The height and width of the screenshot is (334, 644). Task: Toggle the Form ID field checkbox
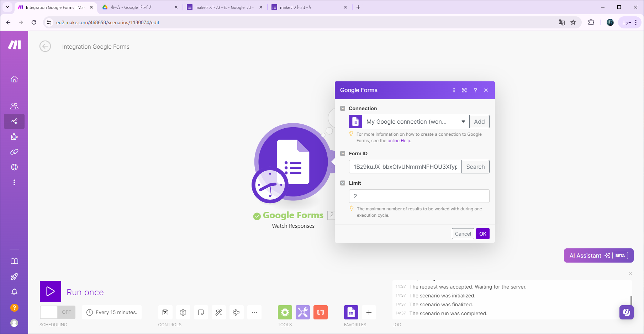pos(343,153)
